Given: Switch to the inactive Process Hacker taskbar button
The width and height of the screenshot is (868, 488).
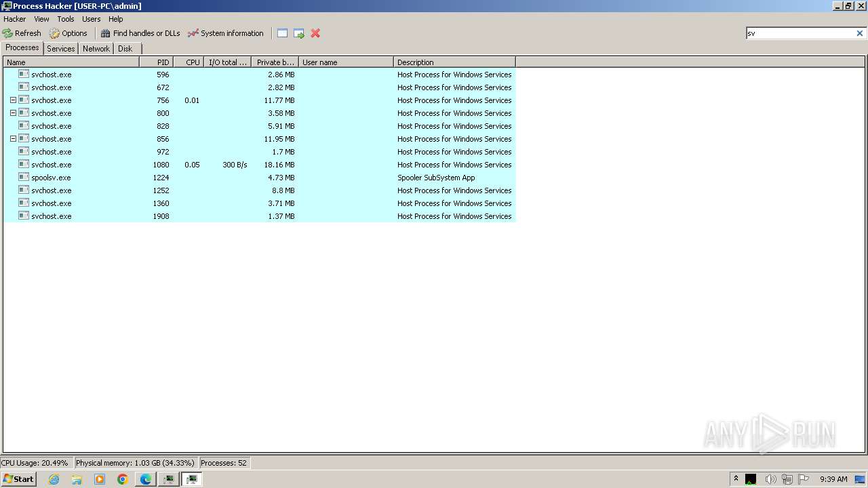Looking at the screenshot, I should tap(169, 479).
